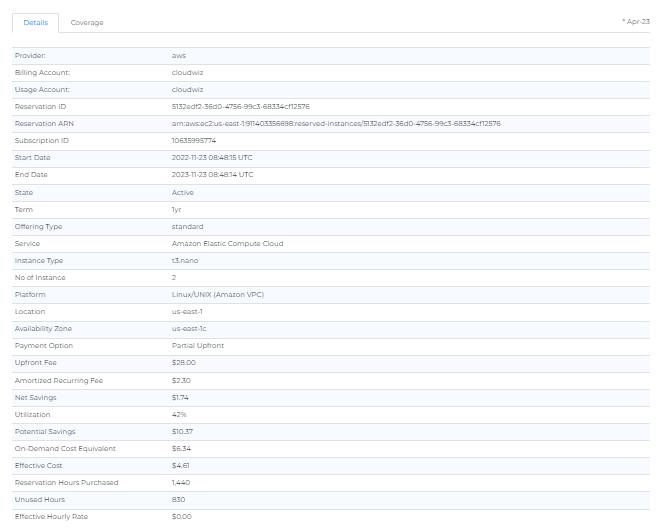Click the Reservation ID value
This screenshot has height=527, width=662.
[240, 106]
